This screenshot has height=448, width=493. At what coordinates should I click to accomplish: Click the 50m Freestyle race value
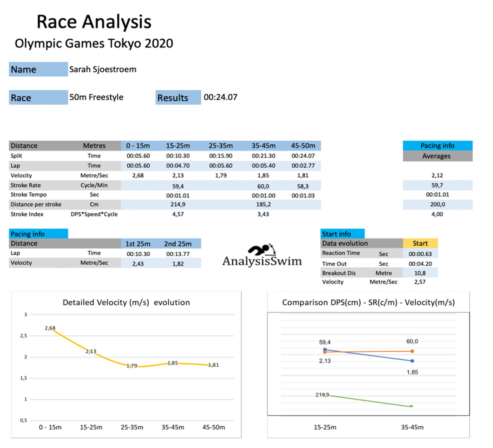(96, 97)
